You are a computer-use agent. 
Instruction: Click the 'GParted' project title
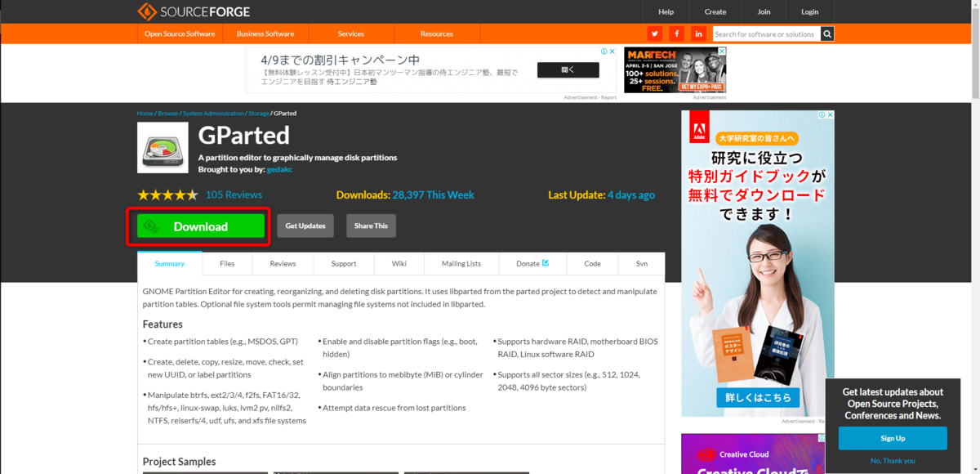pos(244,134)
